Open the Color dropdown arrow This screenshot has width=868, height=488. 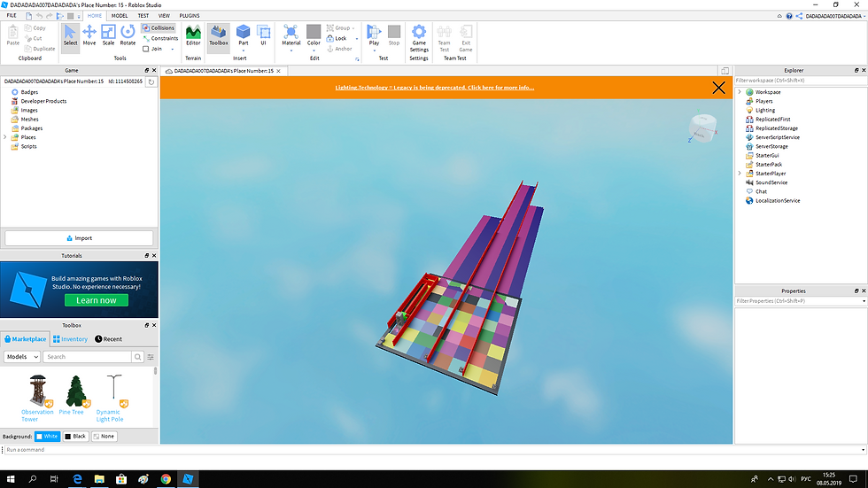tap(314, 50)
